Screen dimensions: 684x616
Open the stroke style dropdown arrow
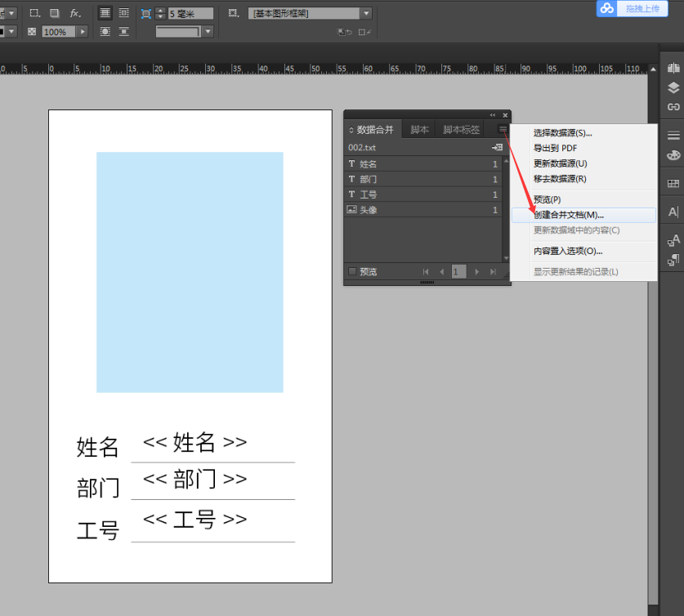coord(208,32)
